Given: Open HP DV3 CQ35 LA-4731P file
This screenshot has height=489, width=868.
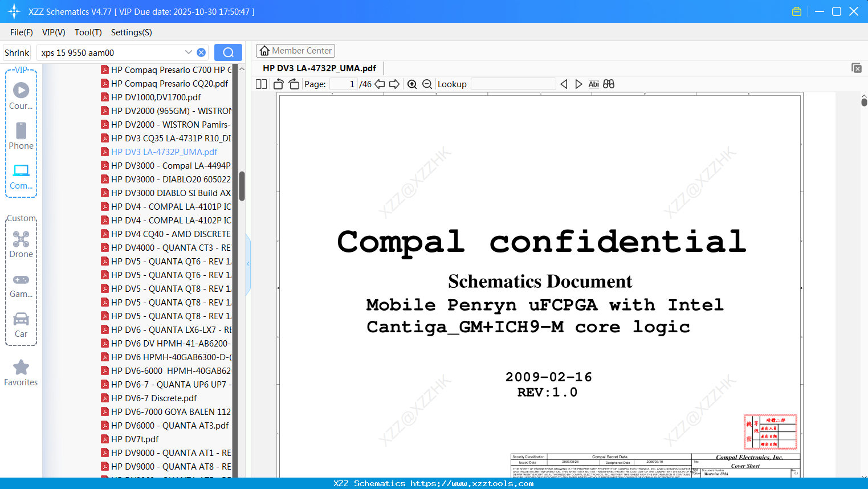Looking at the screenshot, I should [x=166, y=138].
